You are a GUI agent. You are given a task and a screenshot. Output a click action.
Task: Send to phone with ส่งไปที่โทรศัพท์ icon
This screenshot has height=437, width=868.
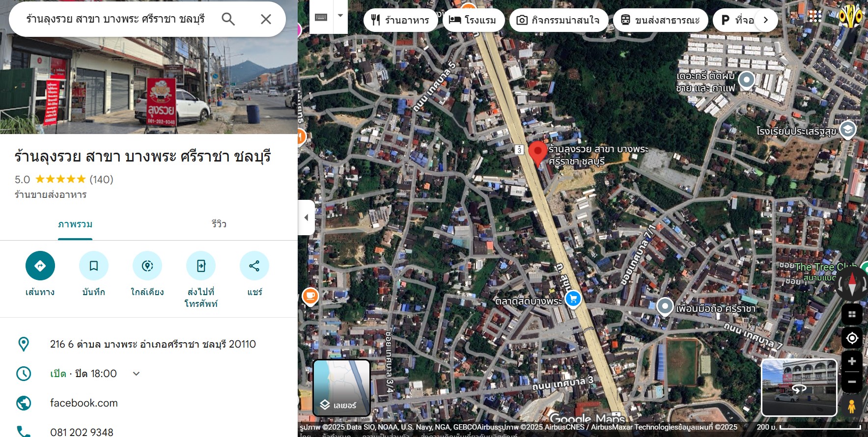201,266
